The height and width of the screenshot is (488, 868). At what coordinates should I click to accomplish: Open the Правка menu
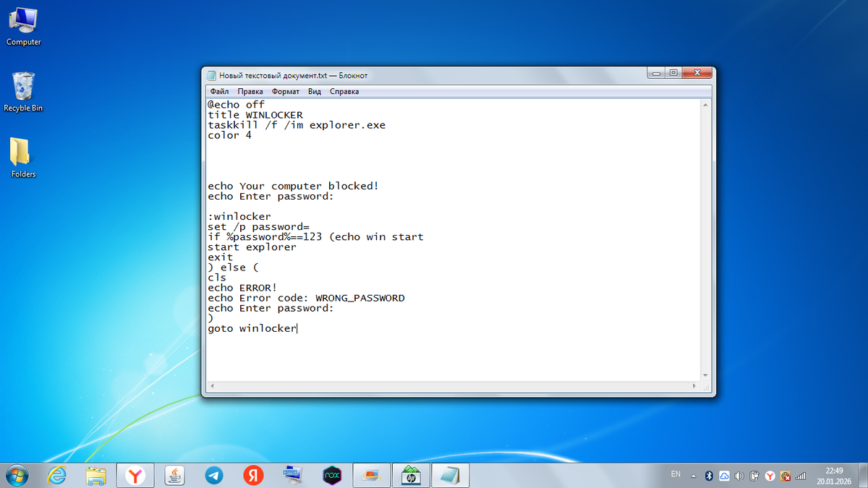point(250,92)
